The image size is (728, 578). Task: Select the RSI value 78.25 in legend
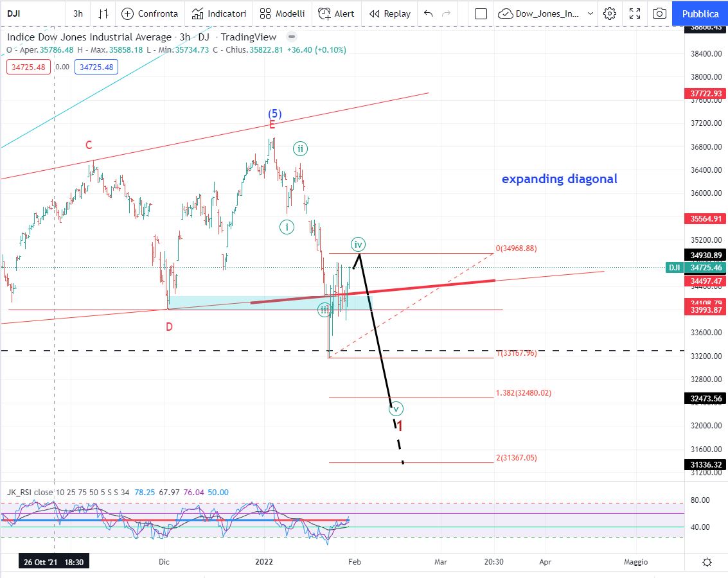pyautogui.click(x=145, y=492)
